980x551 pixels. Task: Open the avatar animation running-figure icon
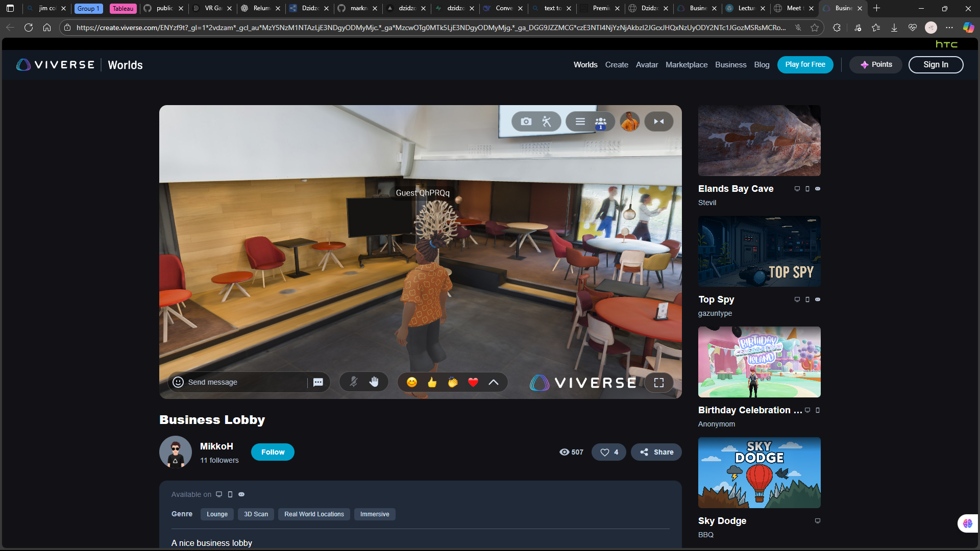click(x=547, y=121)
